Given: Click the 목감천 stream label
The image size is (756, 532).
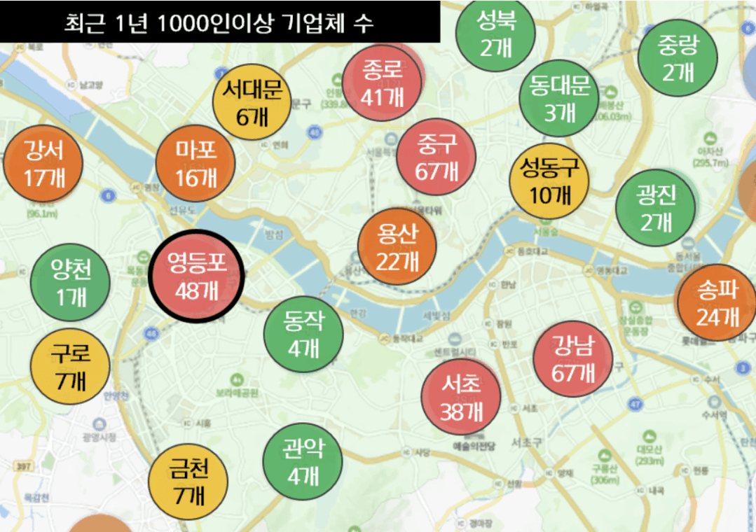Looking at the screenshot, I should click(x=36, y=497).
